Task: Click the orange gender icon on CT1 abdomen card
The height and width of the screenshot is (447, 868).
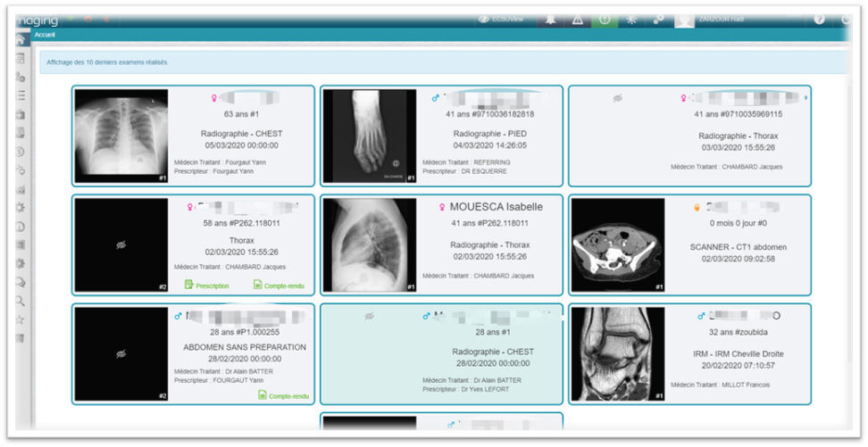Action: click(x=697, y=208)
